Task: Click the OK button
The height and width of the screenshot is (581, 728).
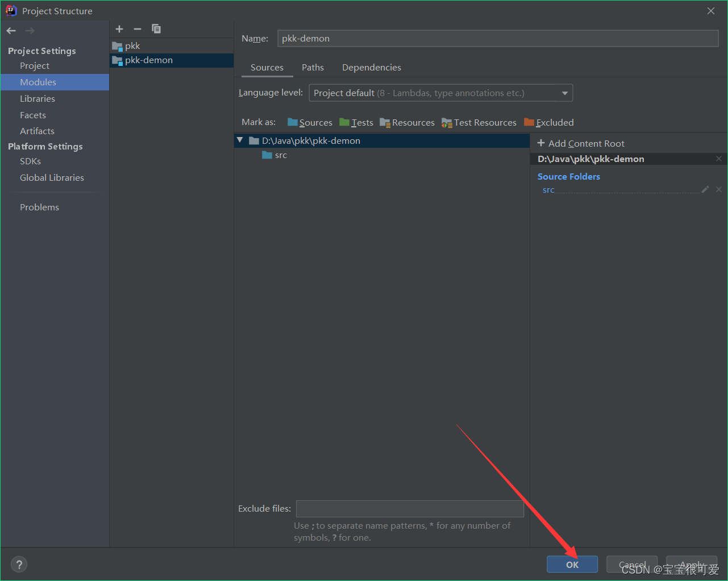Action: (x=572, y=565)
